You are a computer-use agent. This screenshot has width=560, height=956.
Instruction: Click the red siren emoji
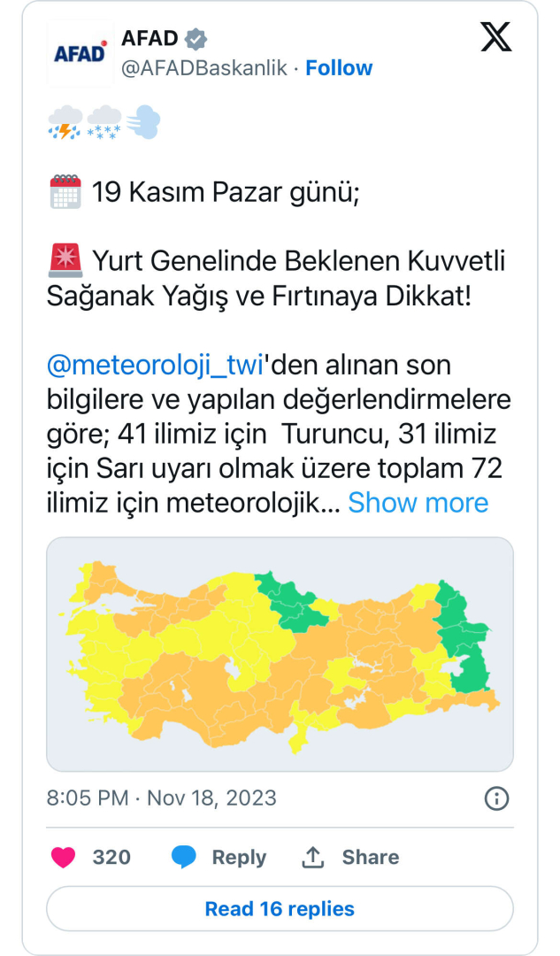65,261
